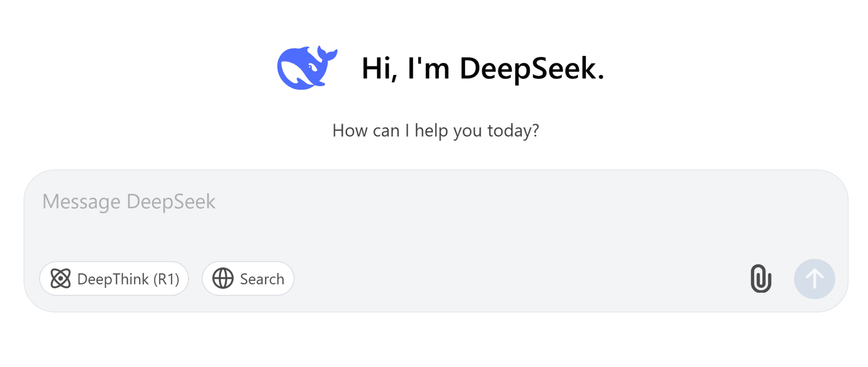
Task: Click the globe icon inside Search button
Action: pos(223,279)
